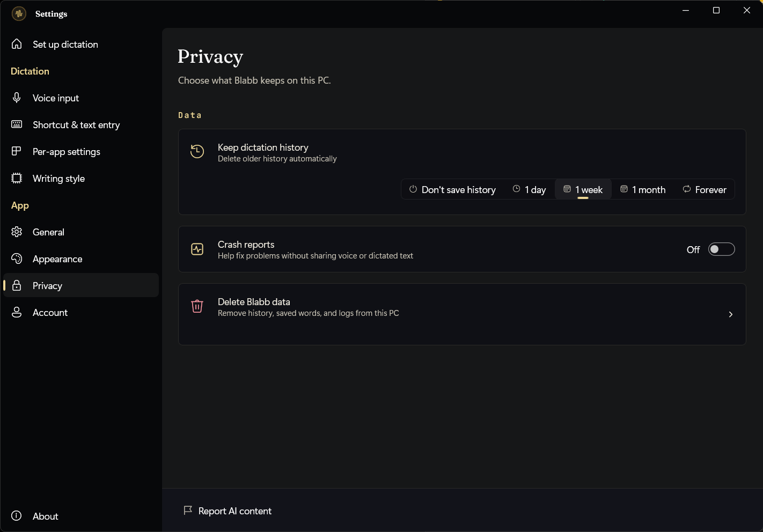763x532 pixels.
Task: Click the power icon in Don't save history
Action: click(413, 189)
